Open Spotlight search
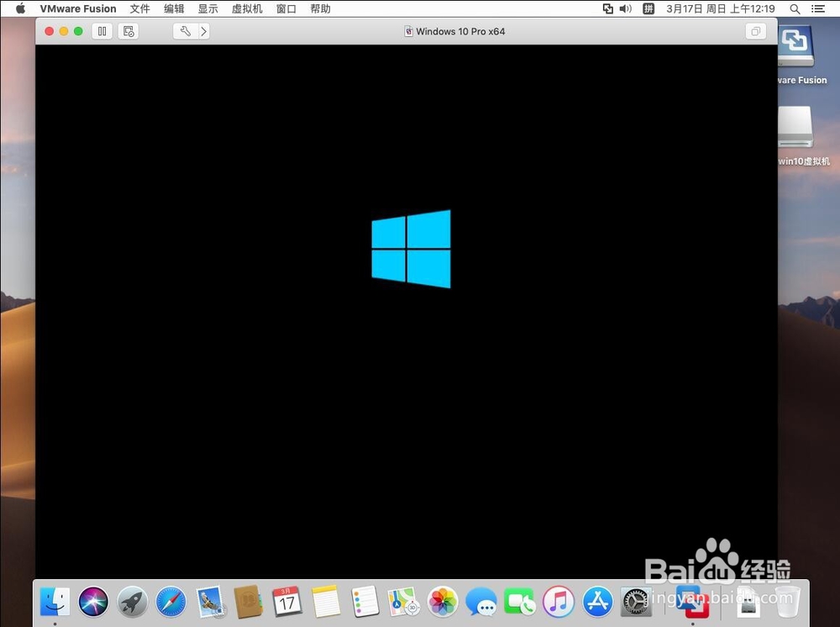The width and height of the screenshot is (840, 627). pos(795,8)
